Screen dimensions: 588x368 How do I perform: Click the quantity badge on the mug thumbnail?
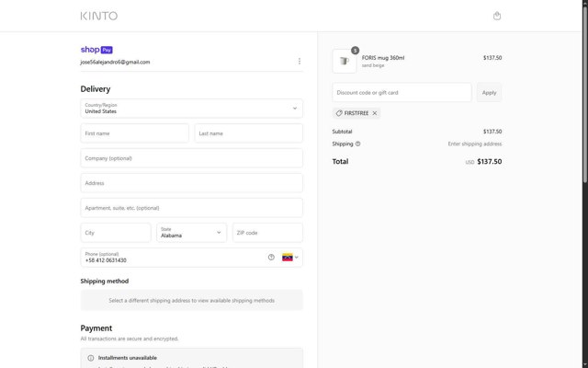[x=355, y=51]
